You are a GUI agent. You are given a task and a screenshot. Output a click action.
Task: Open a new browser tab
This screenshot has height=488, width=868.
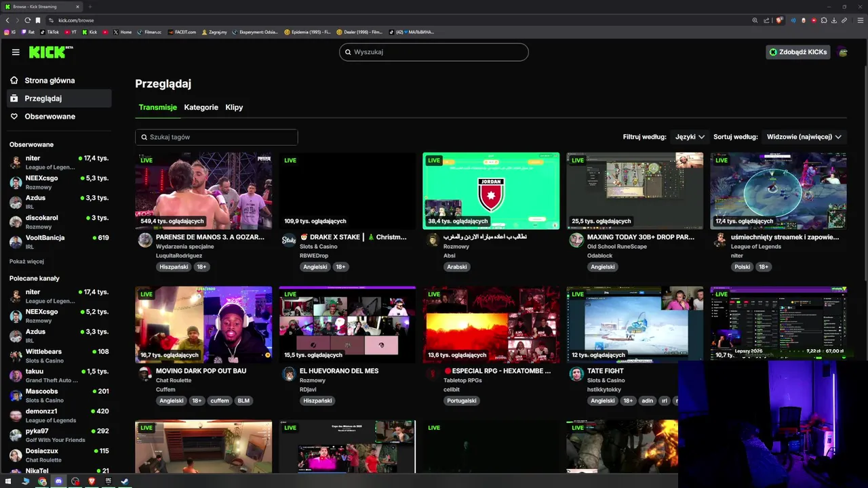click(x=90, y=7)
